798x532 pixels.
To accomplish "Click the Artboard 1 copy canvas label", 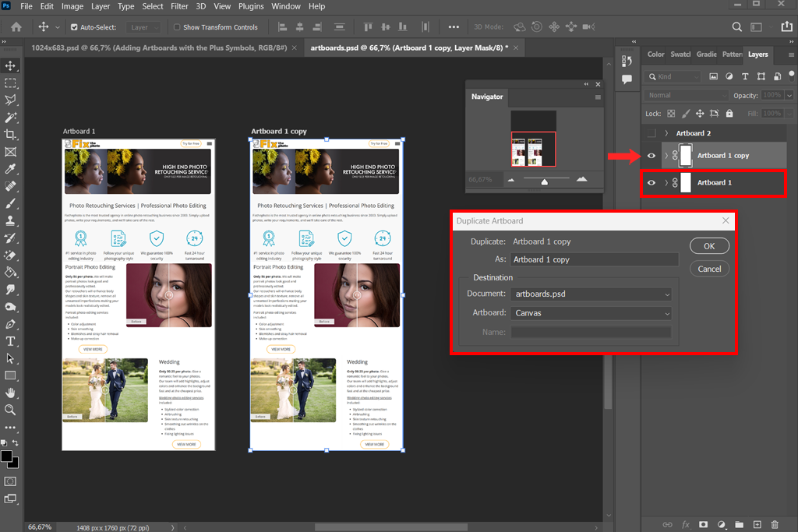I will 279,131.
